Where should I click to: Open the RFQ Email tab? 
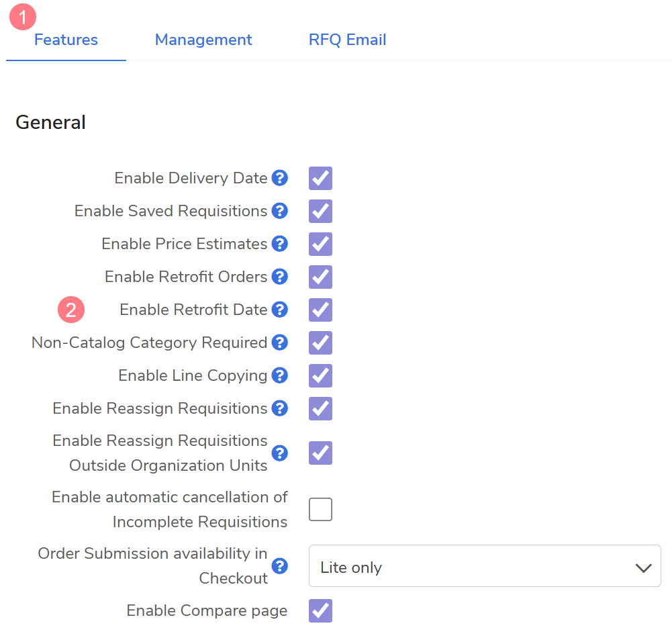(x=347, y=40)
